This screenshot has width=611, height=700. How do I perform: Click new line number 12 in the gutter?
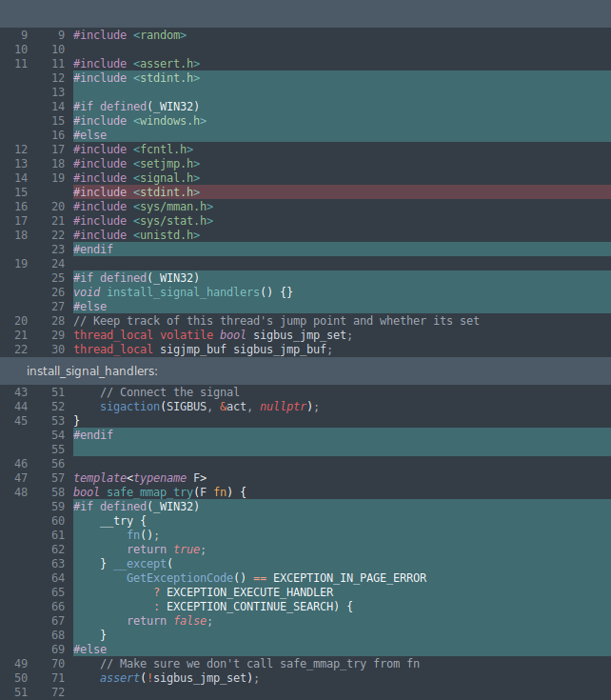(x=58, y=78)
